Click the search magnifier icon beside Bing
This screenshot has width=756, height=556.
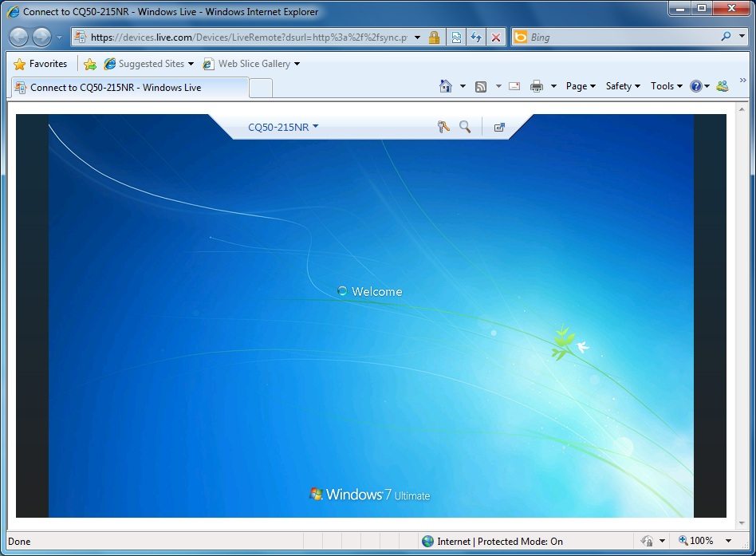[x=726, y=36]
